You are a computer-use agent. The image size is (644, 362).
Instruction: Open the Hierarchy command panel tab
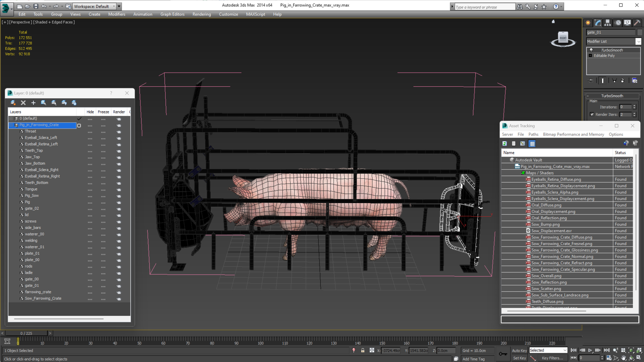tap(607, 23)
